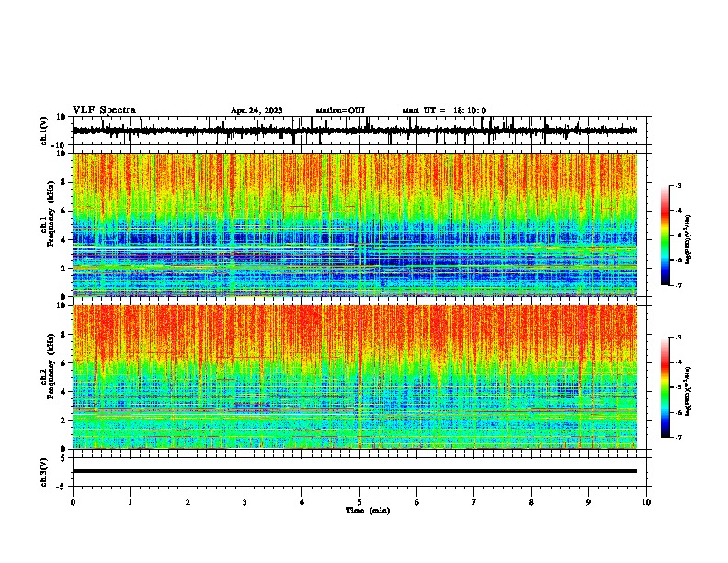
Task: Click the ch.2 'Frequency (kHz)' axis label
Action: 51,366
